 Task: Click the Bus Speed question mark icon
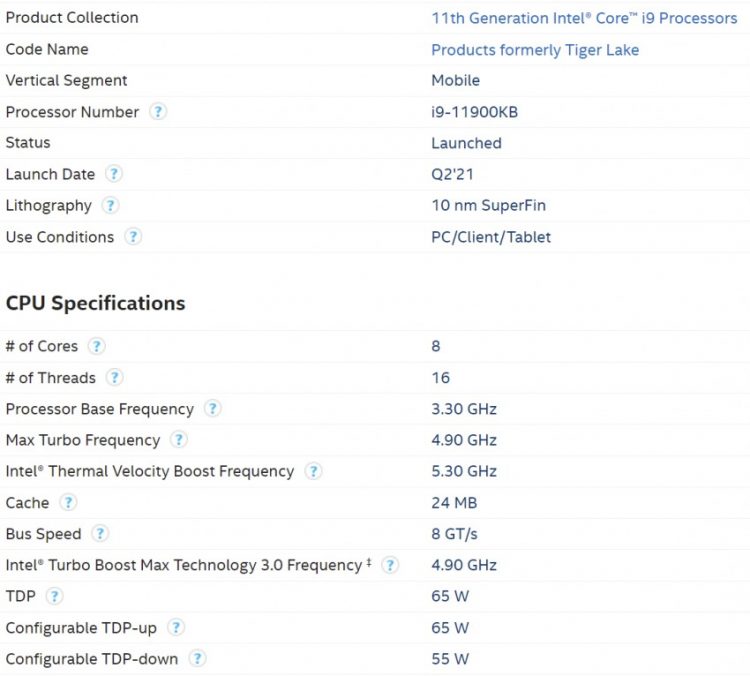tap(100, 534)
